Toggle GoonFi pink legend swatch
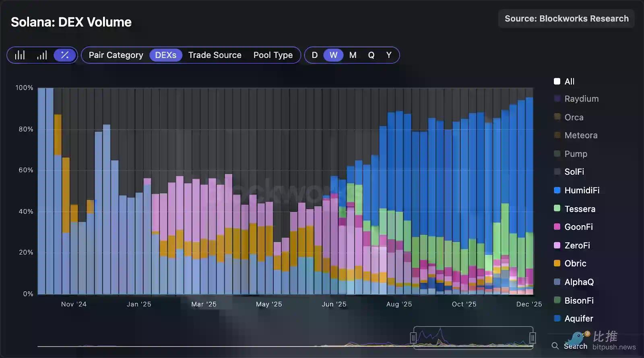This screenshot has width=644, height=358. pyautogui.click(x=557, y=227)
